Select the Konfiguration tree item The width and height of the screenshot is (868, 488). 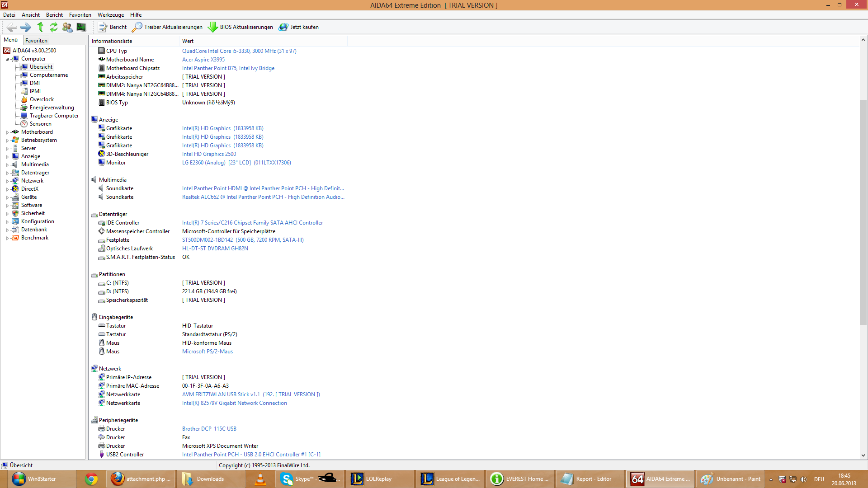38,221
